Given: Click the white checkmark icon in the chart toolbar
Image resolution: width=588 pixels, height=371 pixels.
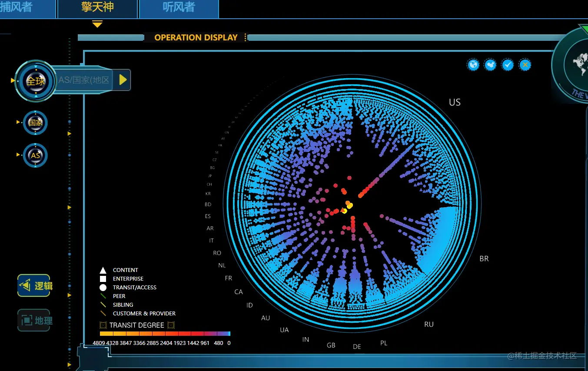Looking at the screenshot, I should click(508, 65).
